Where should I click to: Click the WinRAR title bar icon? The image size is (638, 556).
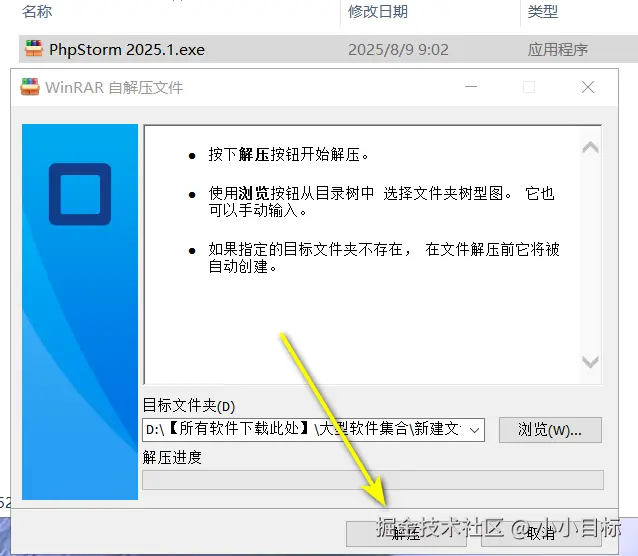pos(30,87)
